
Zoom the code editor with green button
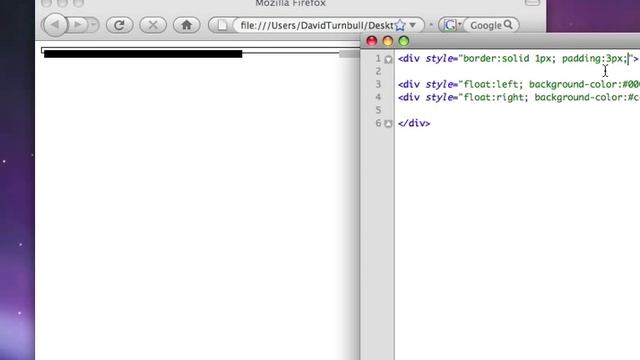tap(404, 41)
